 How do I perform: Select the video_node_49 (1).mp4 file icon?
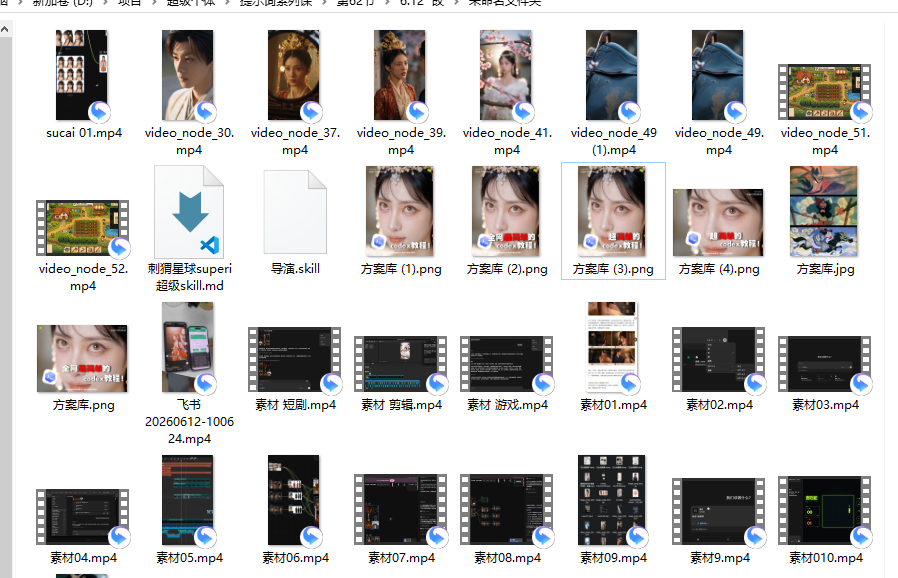612,75
